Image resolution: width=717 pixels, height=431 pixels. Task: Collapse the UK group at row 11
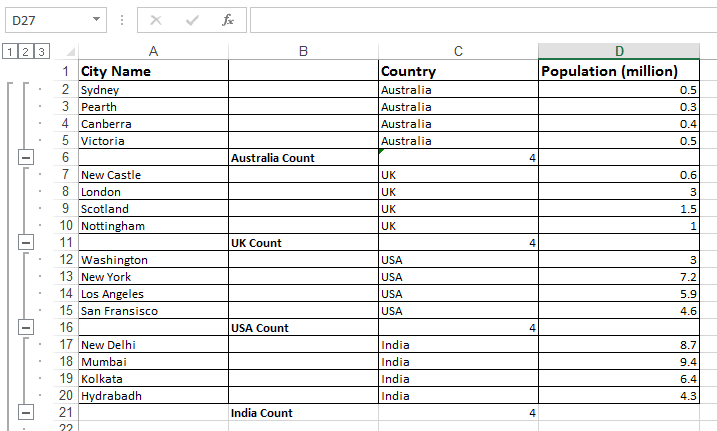coord(26,243)
